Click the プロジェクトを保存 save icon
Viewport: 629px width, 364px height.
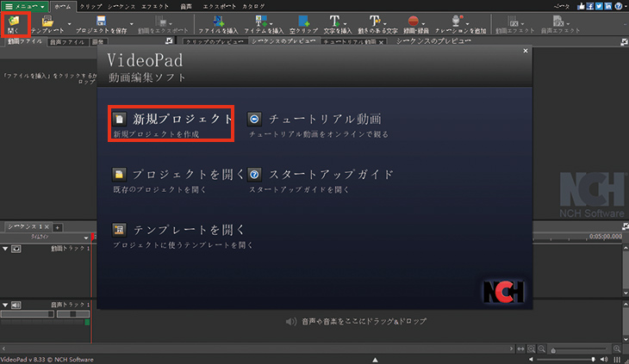[102, 21]
